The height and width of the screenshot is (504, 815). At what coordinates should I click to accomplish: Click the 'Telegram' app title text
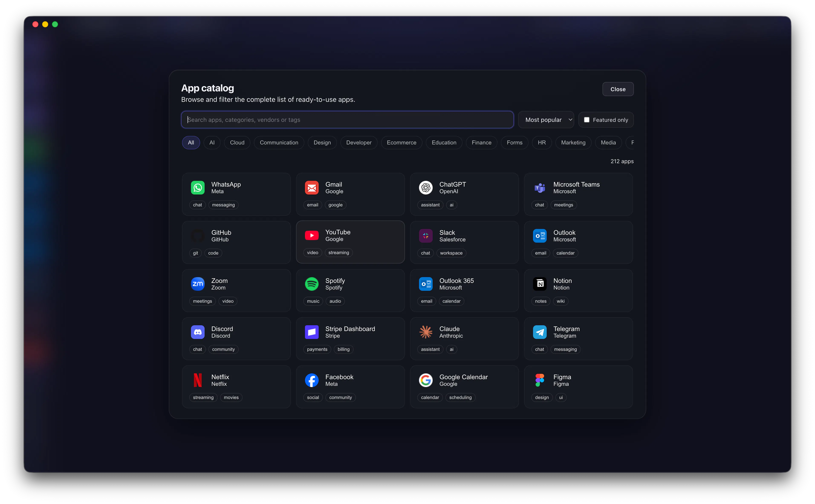point(566,329)
